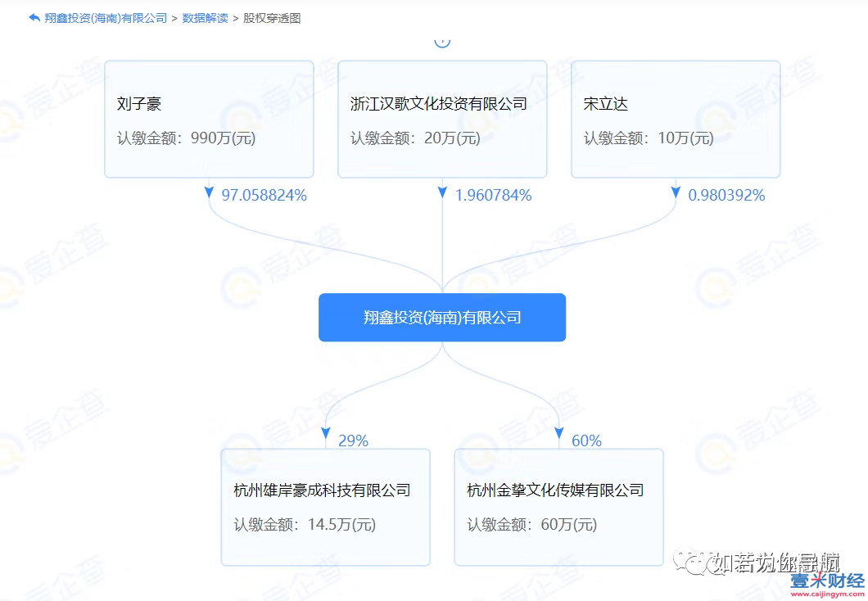Open 杭州金挚文化传媒有限公司 subsidiary card

pyautogui.click(x=558, y=507)
